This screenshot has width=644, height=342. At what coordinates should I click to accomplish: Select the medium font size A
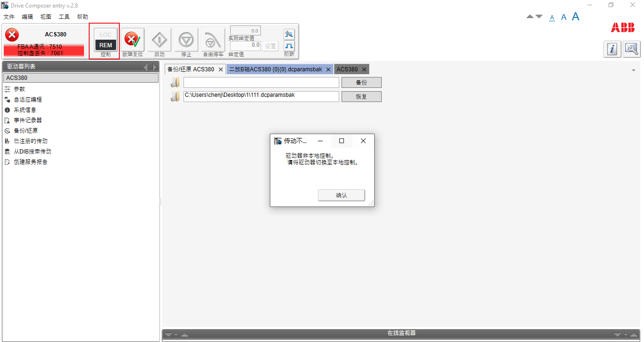pyautogui.click(x=563, y=17)
